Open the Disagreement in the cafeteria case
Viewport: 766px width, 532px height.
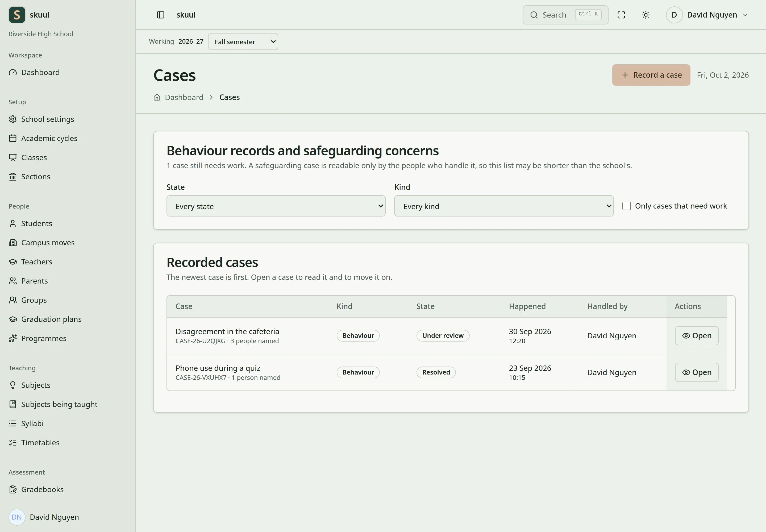tap(697, 336)
